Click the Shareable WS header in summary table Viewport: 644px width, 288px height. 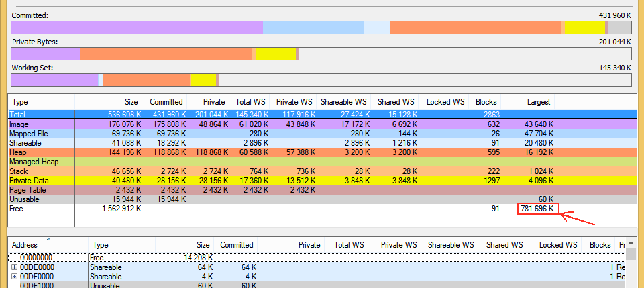343,102
